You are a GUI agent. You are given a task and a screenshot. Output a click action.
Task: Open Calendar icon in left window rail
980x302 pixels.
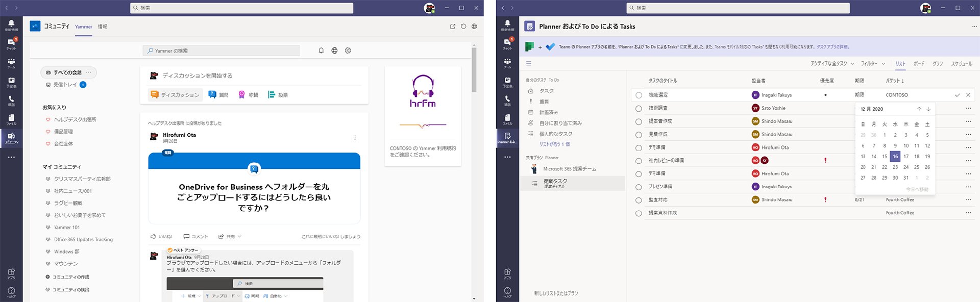[x=11, y=82]
